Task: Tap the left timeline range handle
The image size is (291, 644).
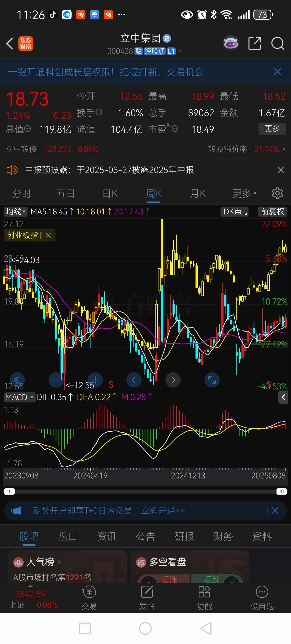Action: click(x=10, y=491)
